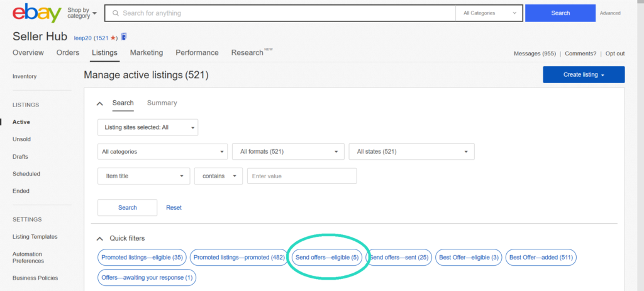644x291 pixels.
Task: Click the magnifier icon in search box
Action: pyautogui.click(x=116, y=13)
